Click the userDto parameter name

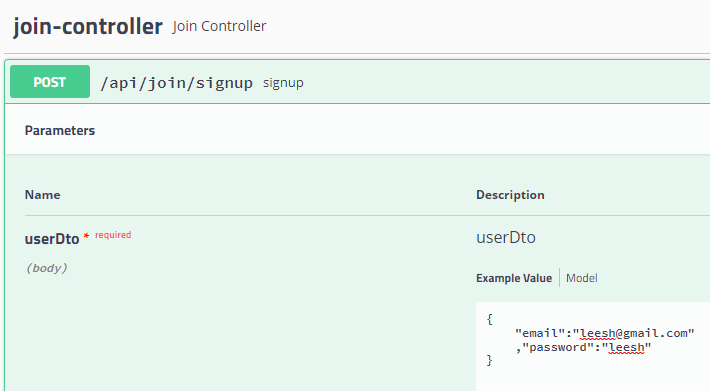coord(52,238)
